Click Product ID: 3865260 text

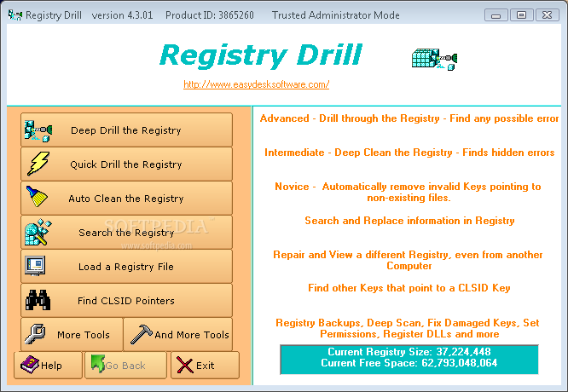click(x=210, y=15)
